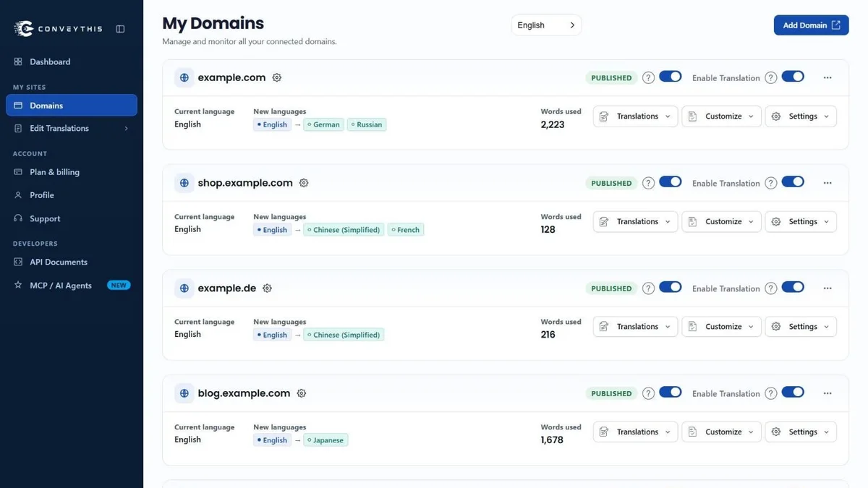This screenshot has height=488, width=868.
Task: Open more options menu for blog.example.com
Action: pos(827,393)
